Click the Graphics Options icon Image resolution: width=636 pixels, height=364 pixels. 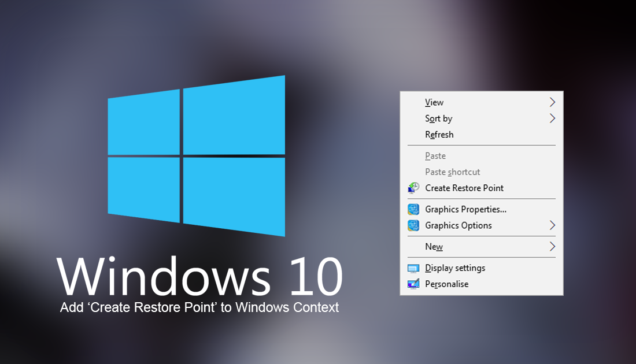click(413, 225)
